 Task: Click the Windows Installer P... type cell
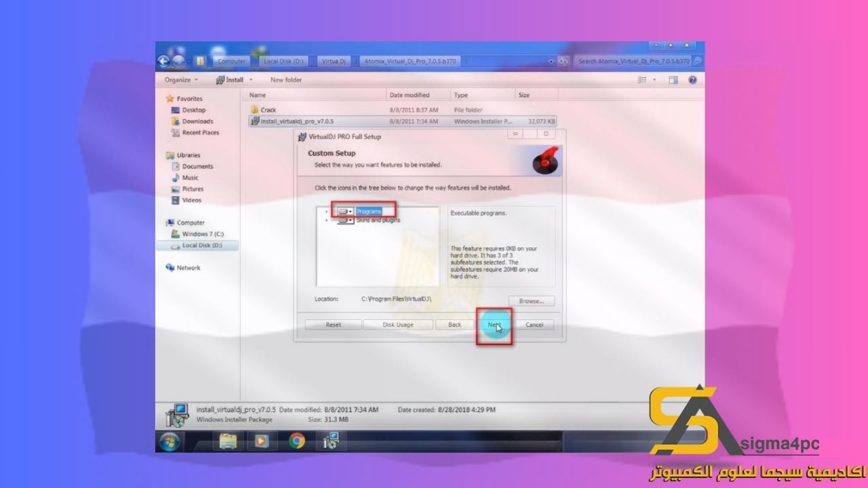point(483,121)
